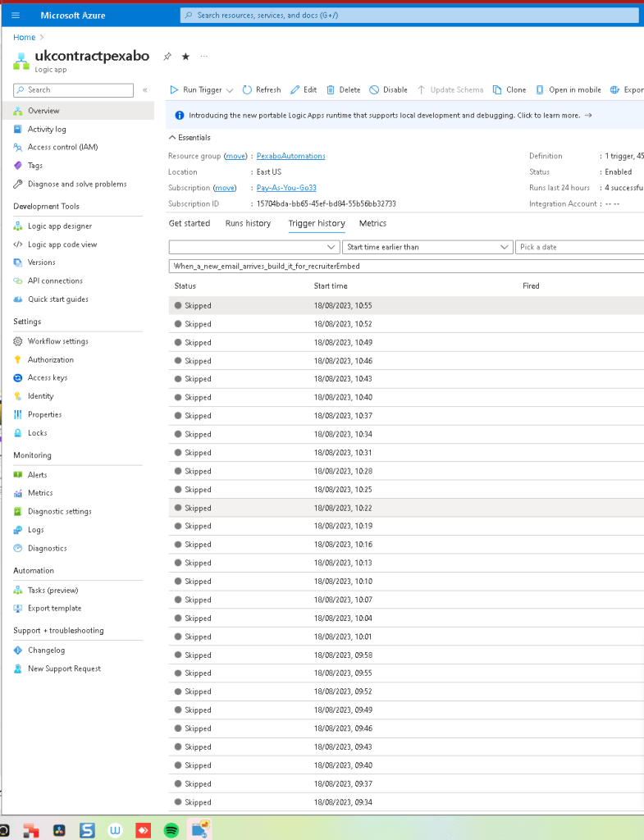
Task: Select the Trigger history tab
Action: [317, 223]
